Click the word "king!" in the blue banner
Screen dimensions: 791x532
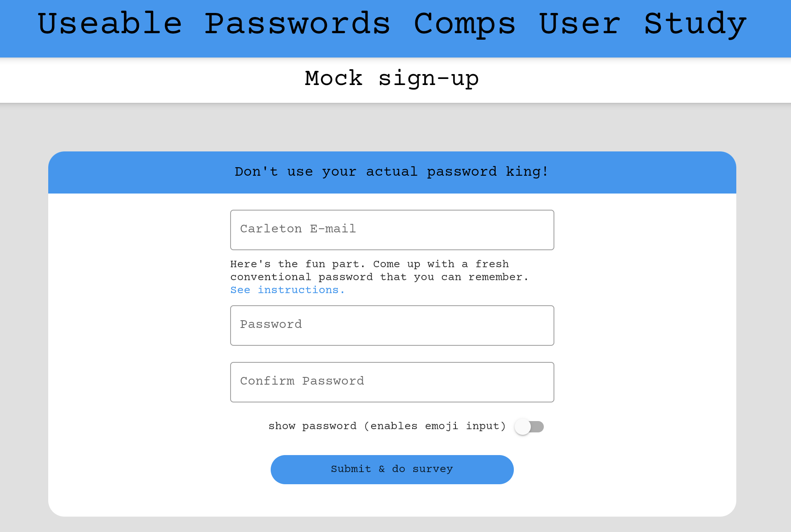coord(527,172)
